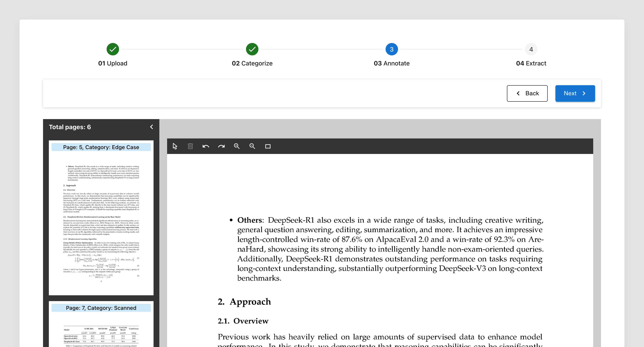Viewport: 644px width, 347px height.
Task: Click the 'Total pages: 6' header text
Action: [x=70, y=127]
